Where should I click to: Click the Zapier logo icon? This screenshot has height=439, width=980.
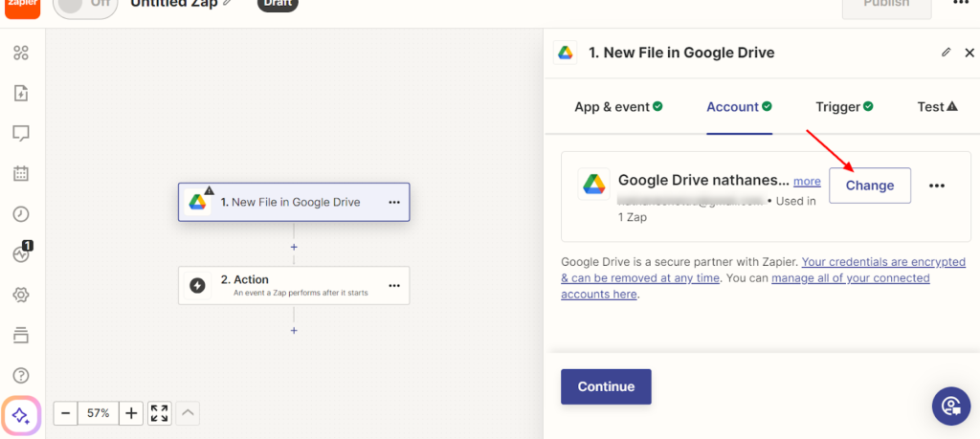pos(23,8)
